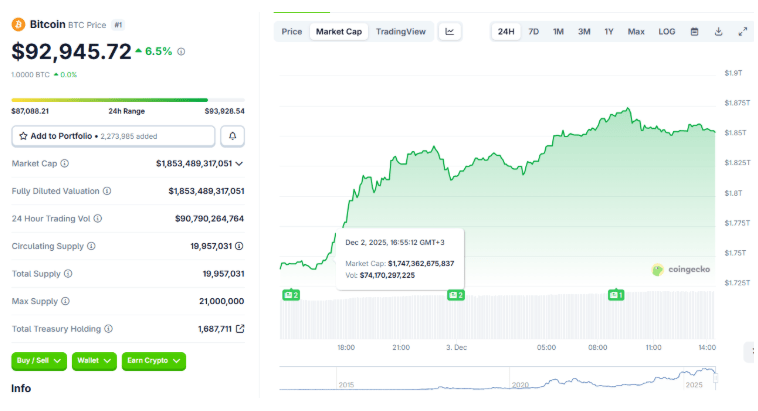The image size is (758, 411).
Task: Download the chart data
Action: (718, 32)
